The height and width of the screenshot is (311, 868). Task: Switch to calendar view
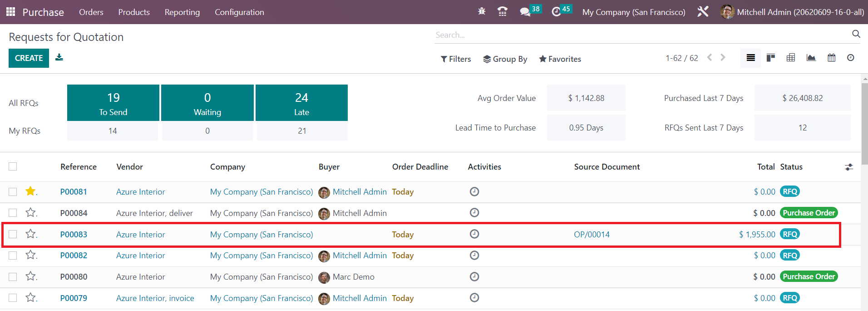pyautogui.click(x=831, y=58)
